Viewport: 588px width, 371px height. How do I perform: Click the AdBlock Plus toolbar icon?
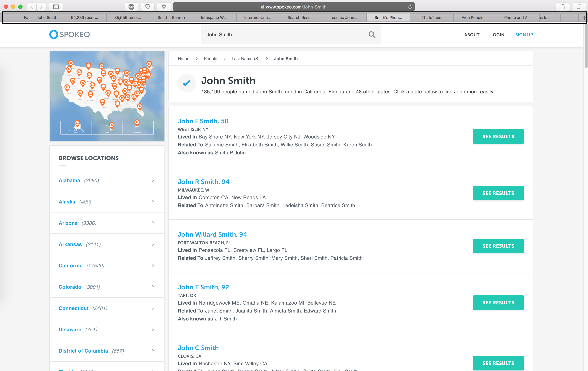coord(131,7)
